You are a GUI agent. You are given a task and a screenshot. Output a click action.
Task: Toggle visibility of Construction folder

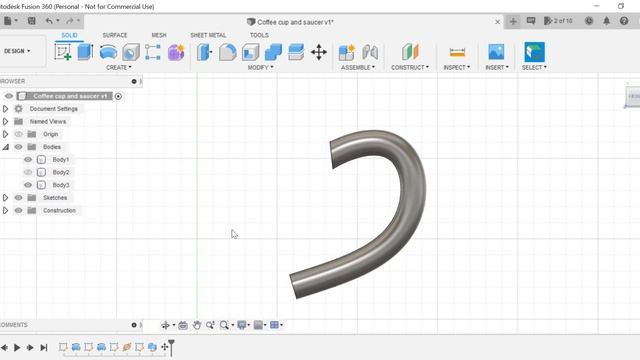pos(18,210)
